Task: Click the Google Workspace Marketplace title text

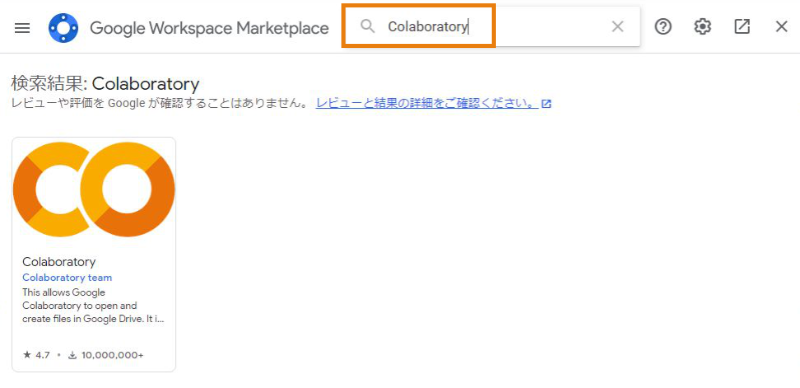Action: click(x=209, y=28)
